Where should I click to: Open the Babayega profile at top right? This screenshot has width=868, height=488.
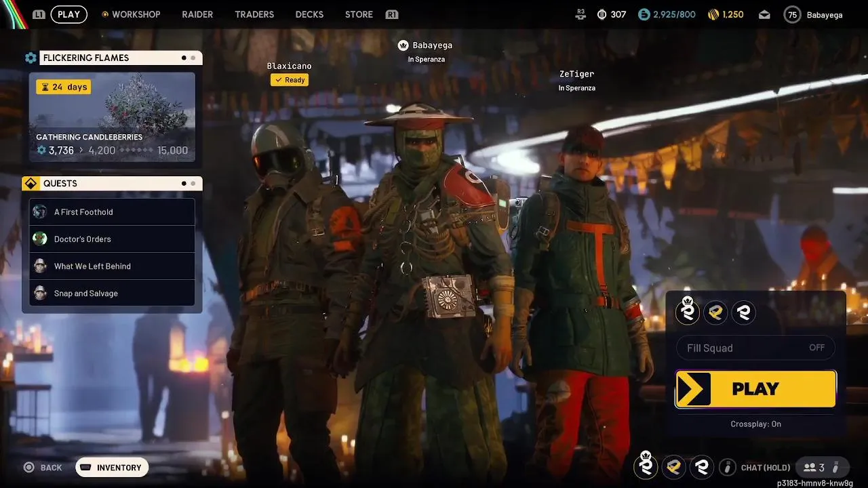pos(813,14)
